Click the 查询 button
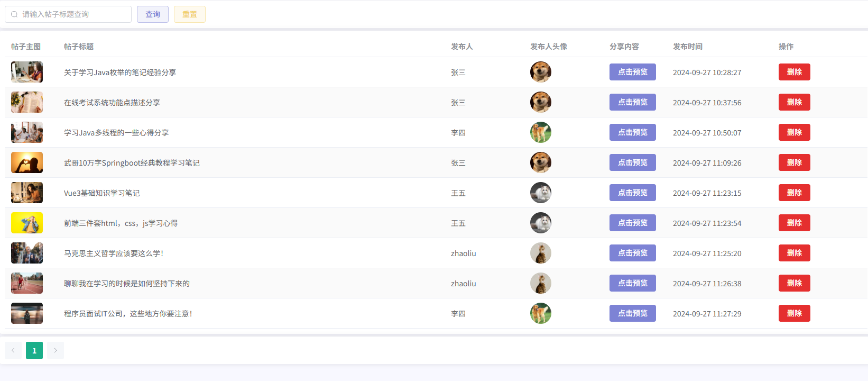The height and width of the screenshot is (381, 868). (153, 14)
